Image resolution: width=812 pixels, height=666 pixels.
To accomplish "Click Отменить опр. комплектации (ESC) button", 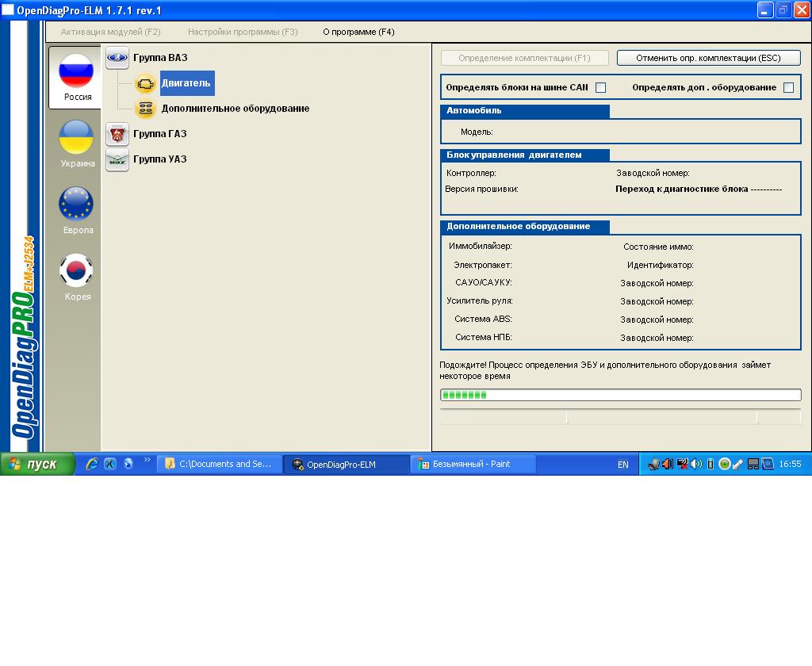I will tap(708, 58).
